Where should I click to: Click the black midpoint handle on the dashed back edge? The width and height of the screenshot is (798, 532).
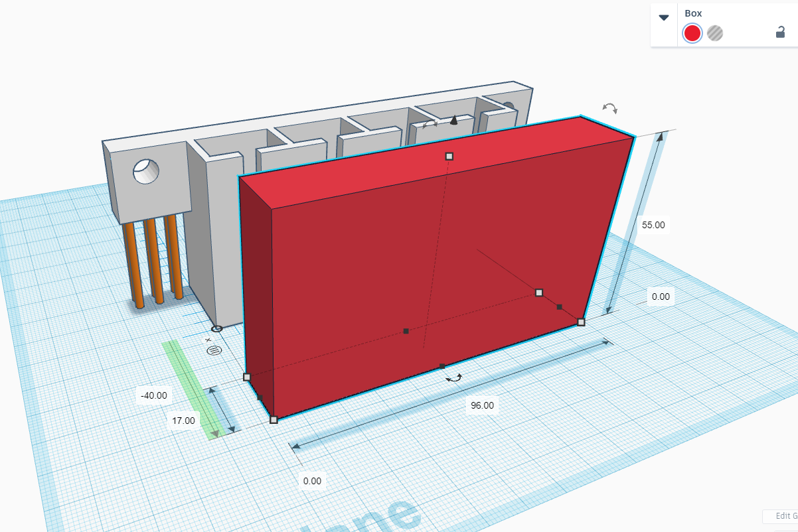pyautogui.click(x=406, y=331)
